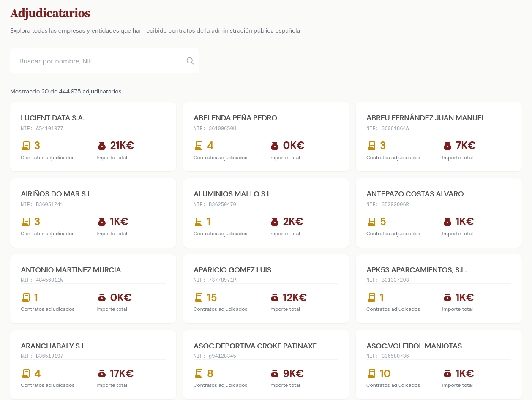Click the contracts icon in APARICIO GOMEZ LUIS card
532x400 pixels.
point(199,298)
